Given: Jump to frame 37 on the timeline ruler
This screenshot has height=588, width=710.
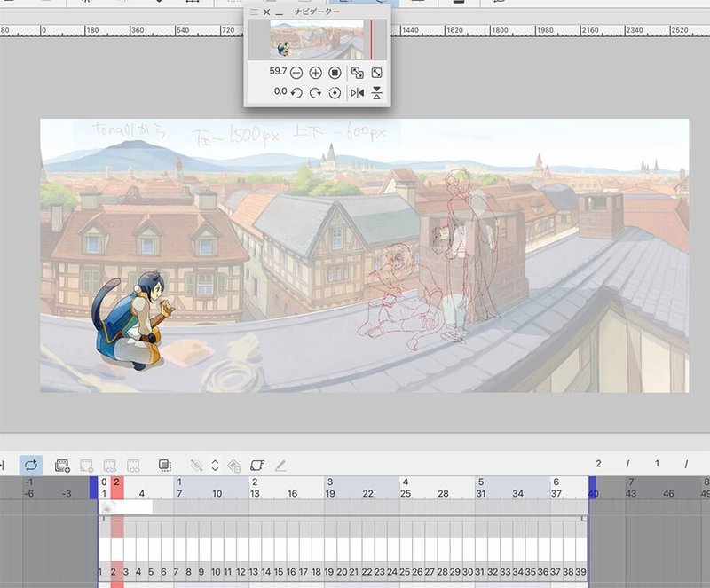Looking at the screenshot, I should tap(556, 493).
